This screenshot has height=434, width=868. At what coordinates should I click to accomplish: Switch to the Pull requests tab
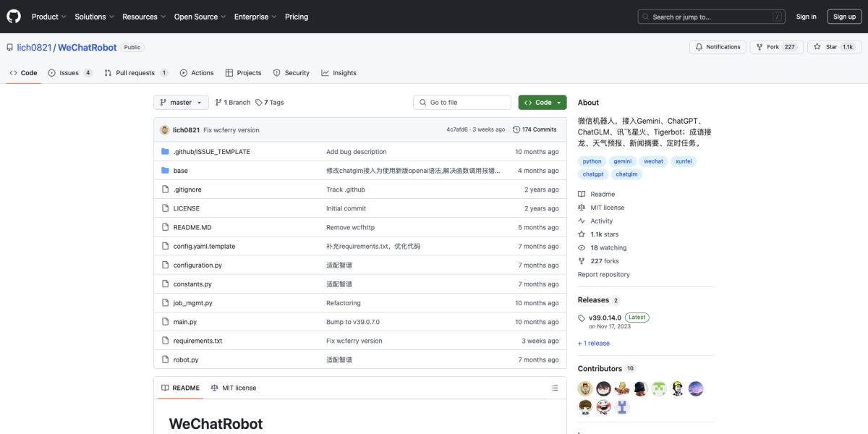tap(135, 73)
